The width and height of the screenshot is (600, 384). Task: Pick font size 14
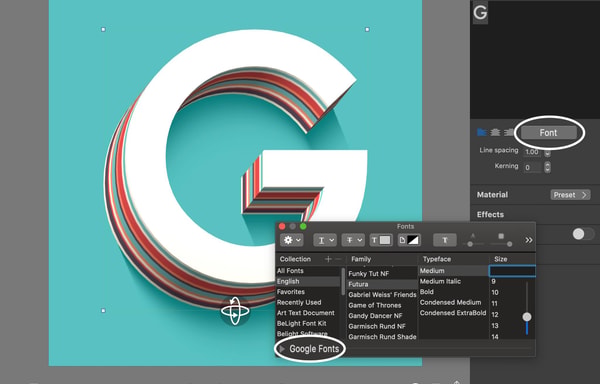pos(495,337)
